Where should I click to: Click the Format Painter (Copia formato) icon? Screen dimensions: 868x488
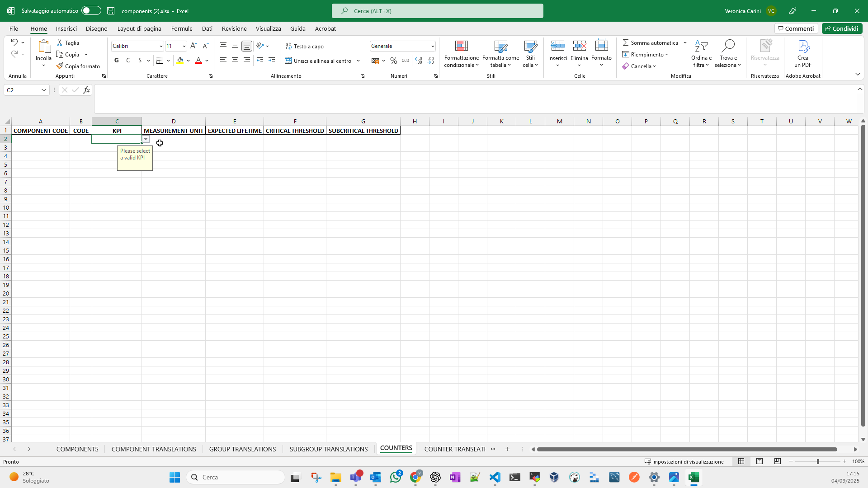coord(60,66)
